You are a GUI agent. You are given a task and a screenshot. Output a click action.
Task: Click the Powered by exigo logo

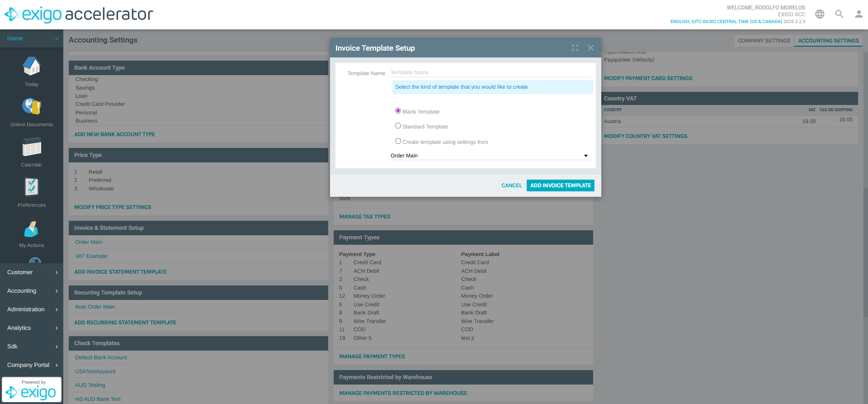coord(32,390)
